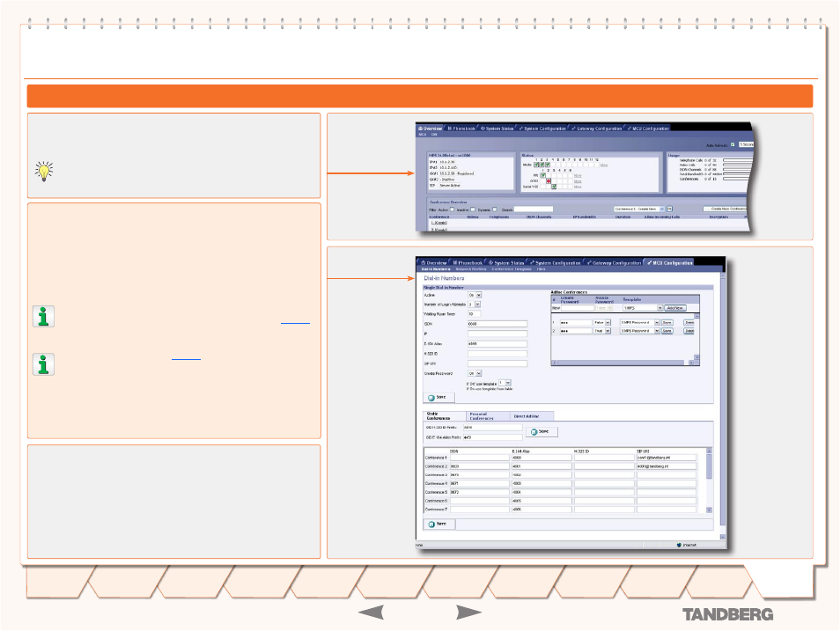840x631 pixels.
Task: Click the Internet zone icon in status bar
Action: pyautogui.click(x=679, y=545)
